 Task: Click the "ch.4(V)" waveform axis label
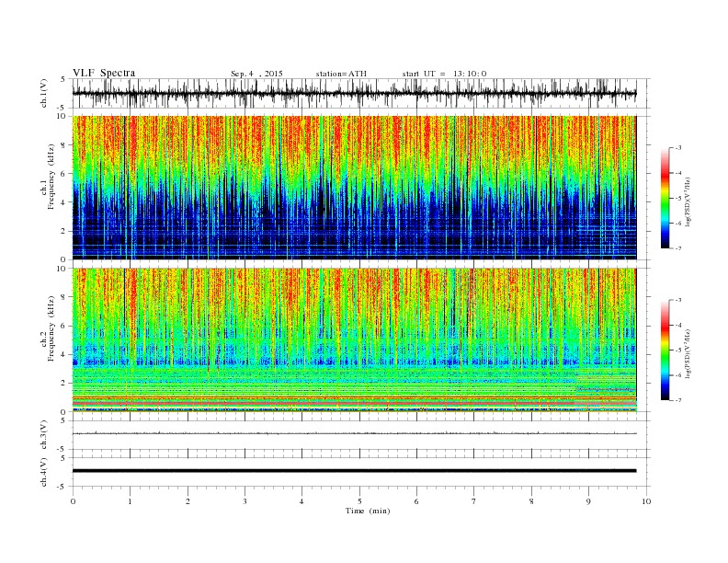point(44,472)
